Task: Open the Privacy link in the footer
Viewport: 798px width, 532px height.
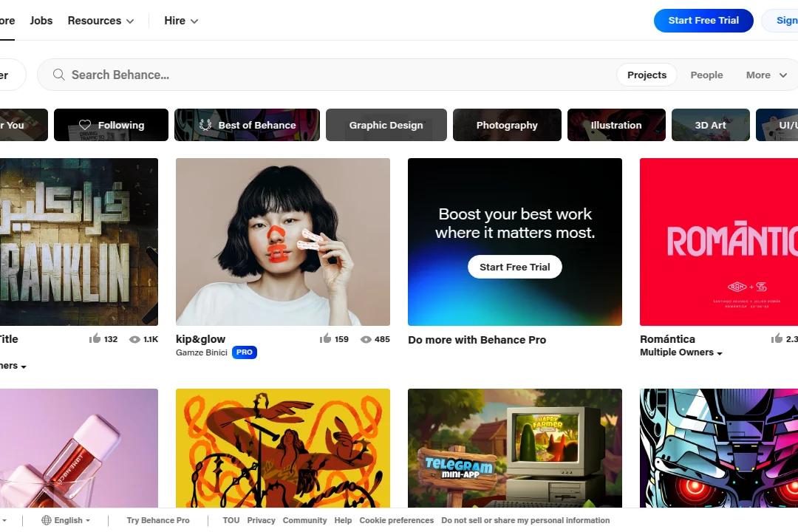Action: [261, 520]
